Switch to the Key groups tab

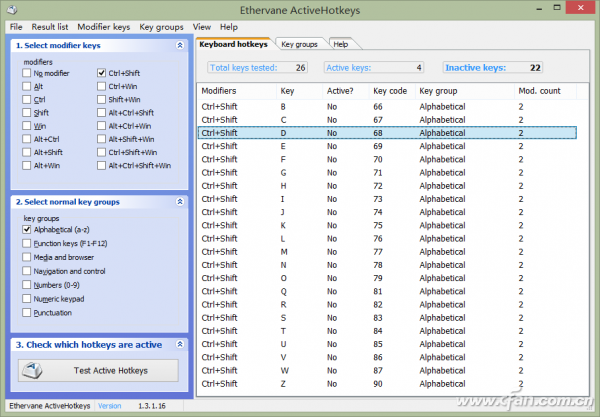click(299, 44)
